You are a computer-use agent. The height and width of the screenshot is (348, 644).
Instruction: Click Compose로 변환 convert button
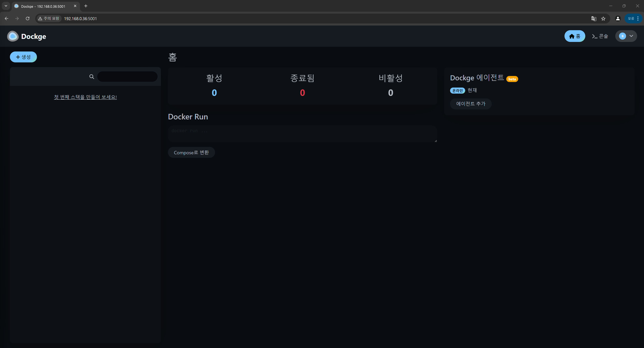pos(191,152)
